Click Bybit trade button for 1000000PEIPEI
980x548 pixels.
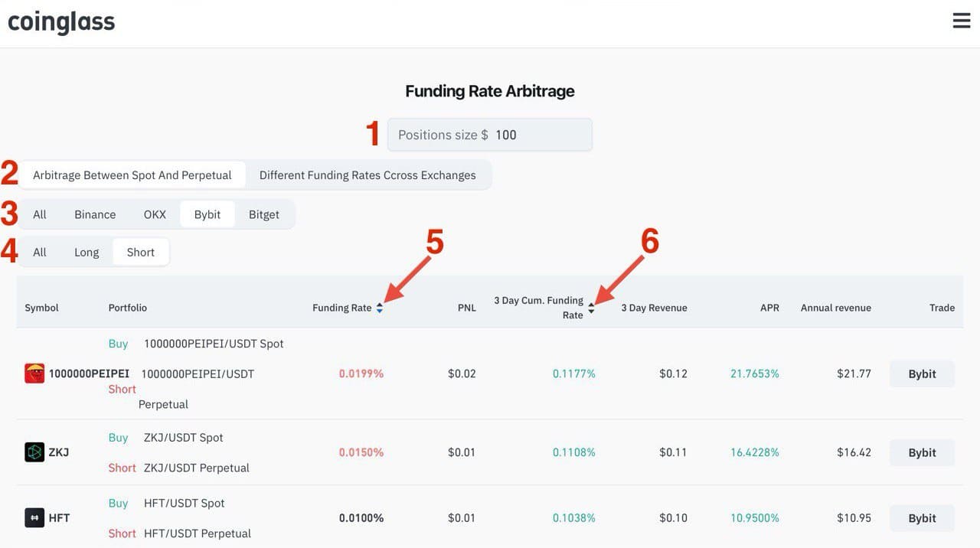(x=922, y=373)
